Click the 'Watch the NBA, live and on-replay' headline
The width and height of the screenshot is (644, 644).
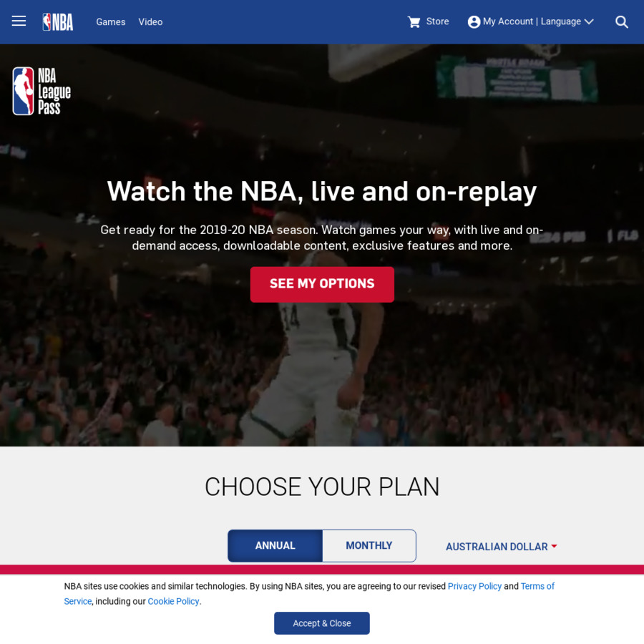tap(322, 191)
